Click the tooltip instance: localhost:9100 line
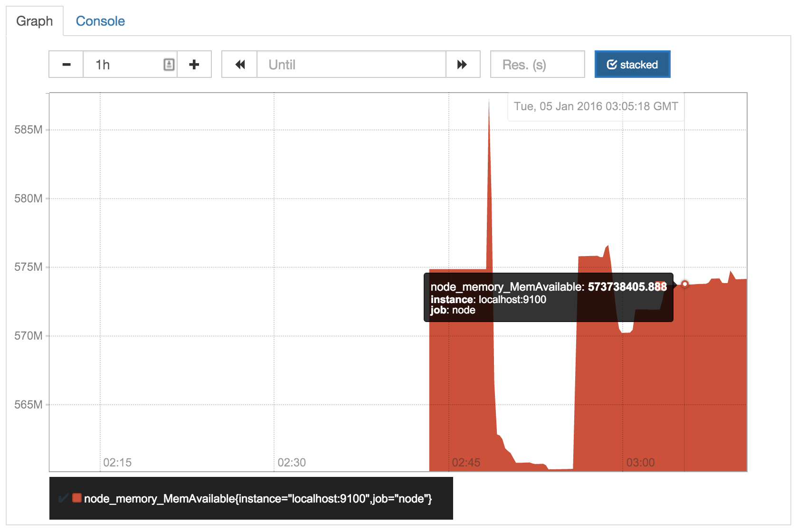The height and width of the screenshot is (532, 797). coord(488,300)
